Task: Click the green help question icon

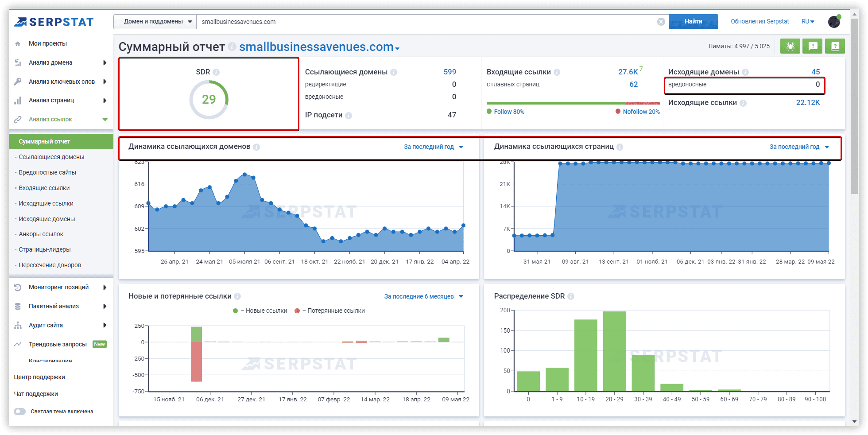Action: pyautogui.click(x=835, y=46)
